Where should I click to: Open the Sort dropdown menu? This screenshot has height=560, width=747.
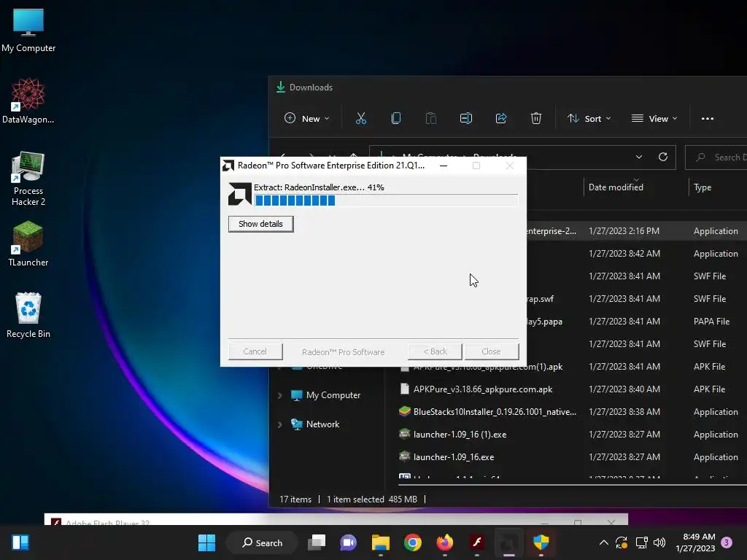(589, 119)
